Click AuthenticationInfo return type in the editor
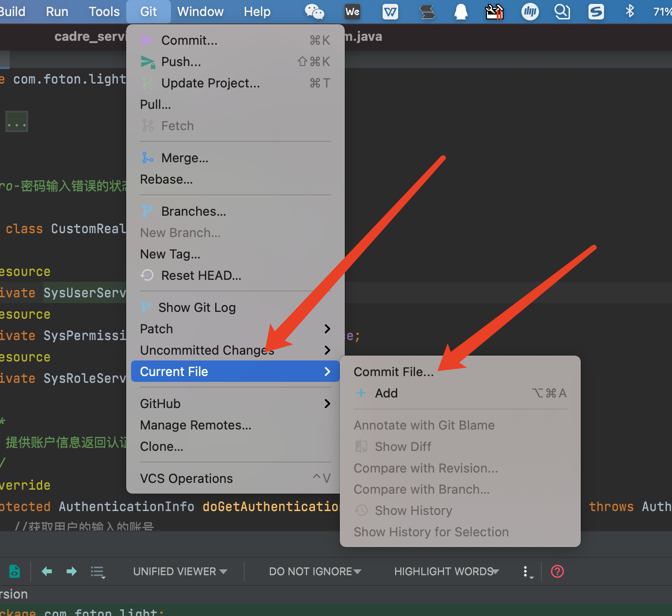 (x=126, y=506)
